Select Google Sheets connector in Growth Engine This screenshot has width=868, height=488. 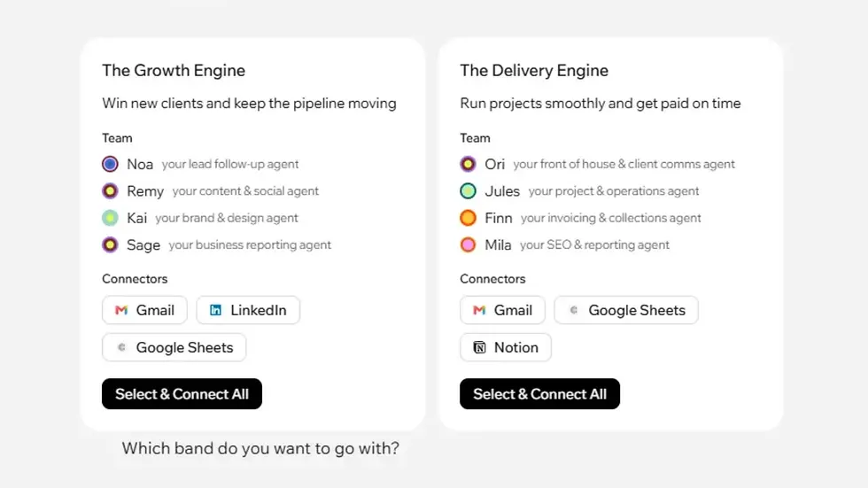[174, 347]
